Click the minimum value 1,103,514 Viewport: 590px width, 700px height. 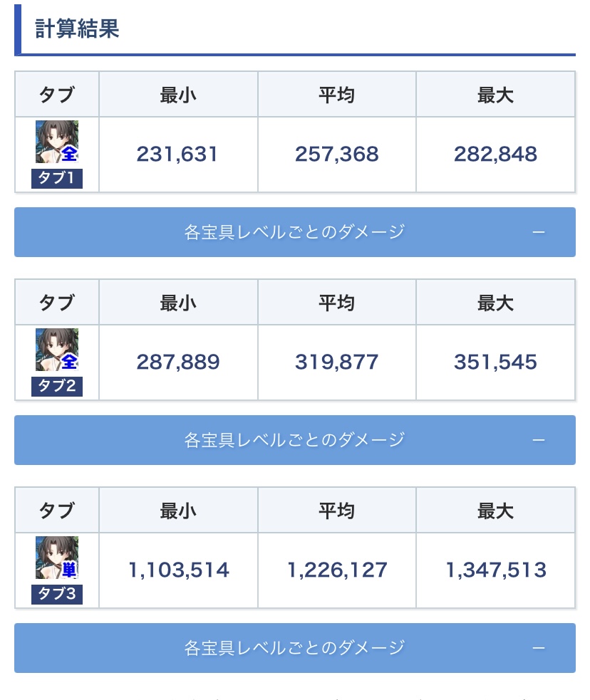(179, 570)
